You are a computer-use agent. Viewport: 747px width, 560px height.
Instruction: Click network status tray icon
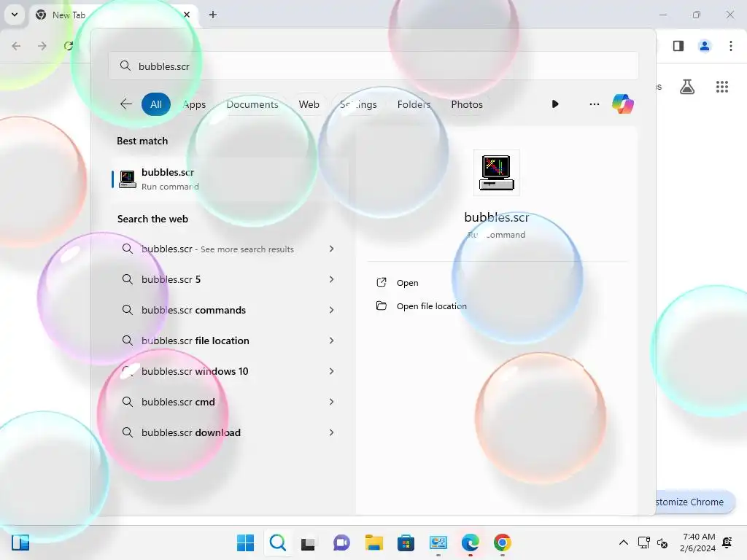click(x=643, y=542)
